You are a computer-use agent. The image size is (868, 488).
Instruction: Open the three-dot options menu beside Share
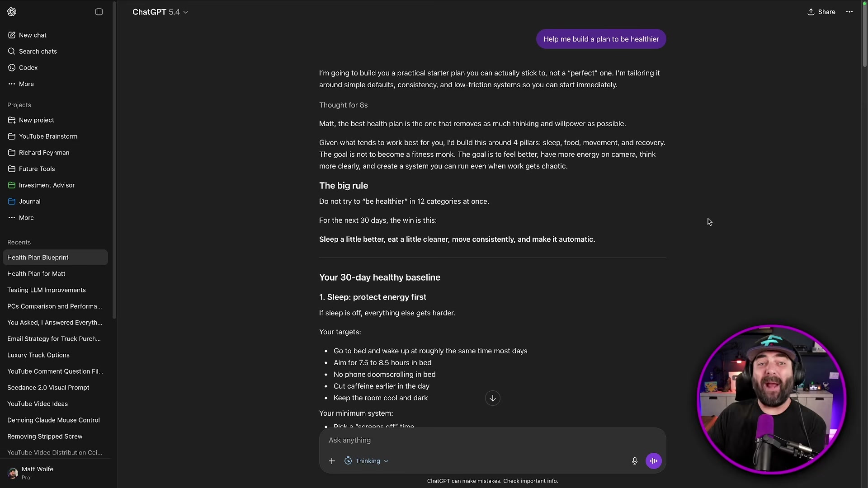click(849, 12)
